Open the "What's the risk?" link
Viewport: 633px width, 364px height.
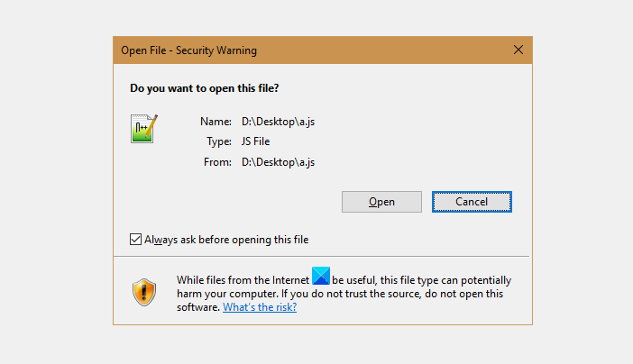pyautogui.click(x=260, y=307)
